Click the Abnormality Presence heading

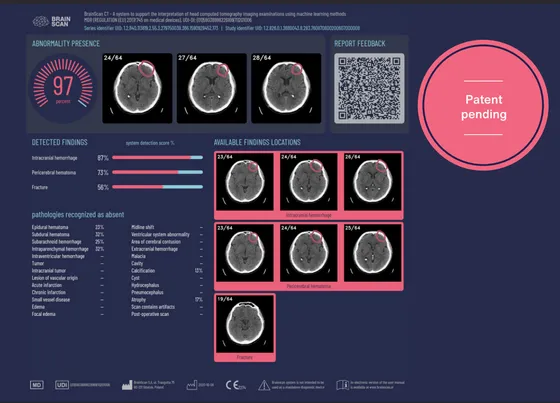pyautogui.click(x=66, y=44)
